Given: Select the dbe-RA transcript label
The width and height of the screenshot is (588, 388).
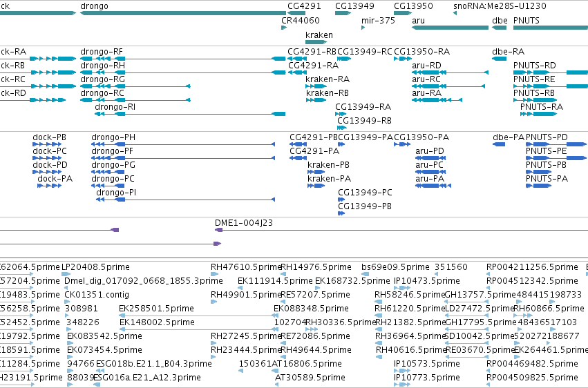Looking at the screenshot, I should 508,52.
